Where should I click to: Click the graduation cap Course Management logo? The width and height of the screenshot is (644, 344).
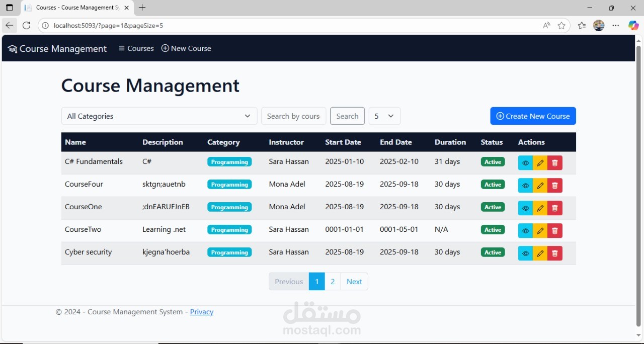coord(57,49)
